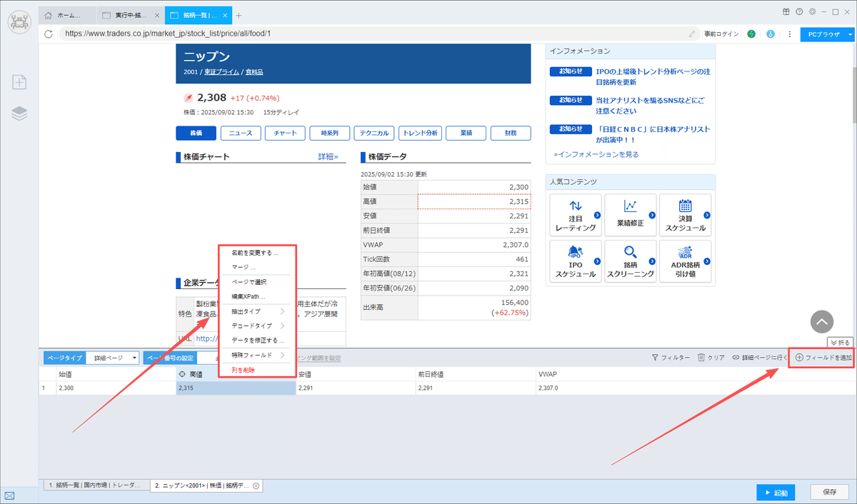Image resolution: width=857 pixels, height=504 pixels.
Task: Reload the page with the refresh icon
Action: [49, 34]
